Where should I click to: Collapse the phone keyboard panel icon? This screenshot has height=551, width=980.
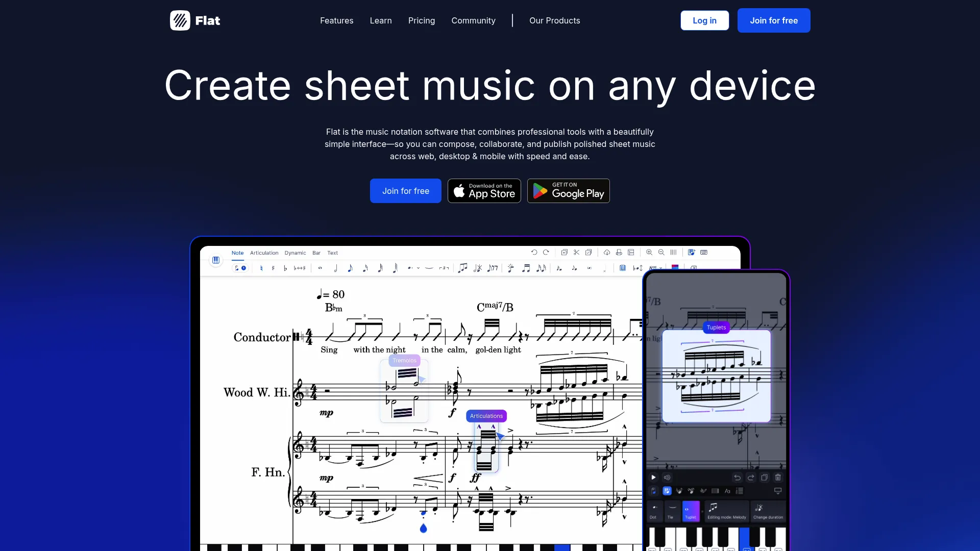pos(778,491)
